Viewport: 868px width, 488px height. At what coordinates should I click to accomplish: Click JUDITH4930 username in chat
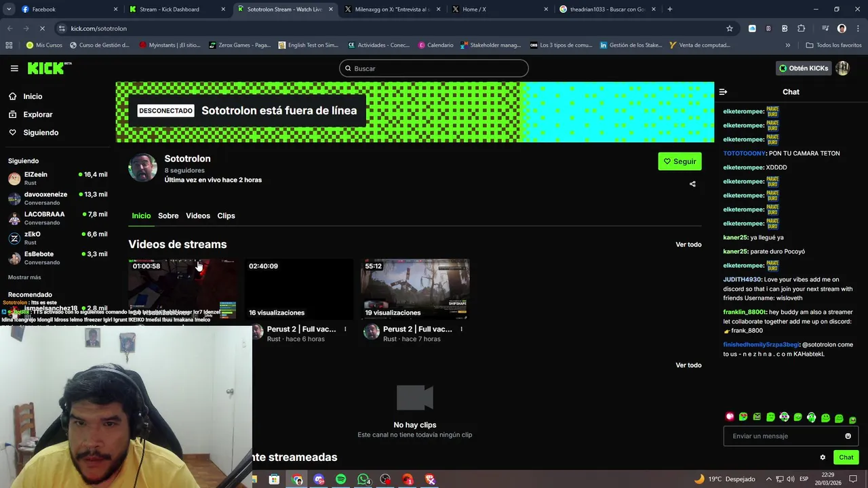point(743,279)
